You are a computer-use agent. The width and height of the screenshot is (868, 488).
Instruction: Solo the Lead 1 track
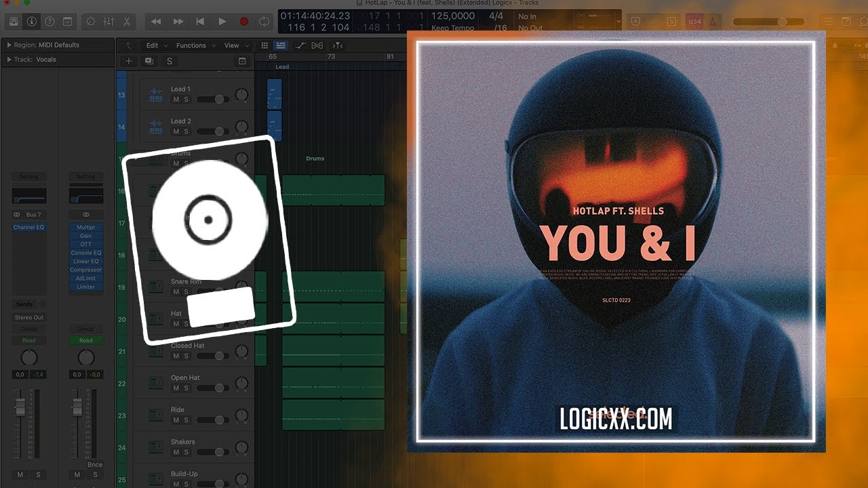point(186,100)
